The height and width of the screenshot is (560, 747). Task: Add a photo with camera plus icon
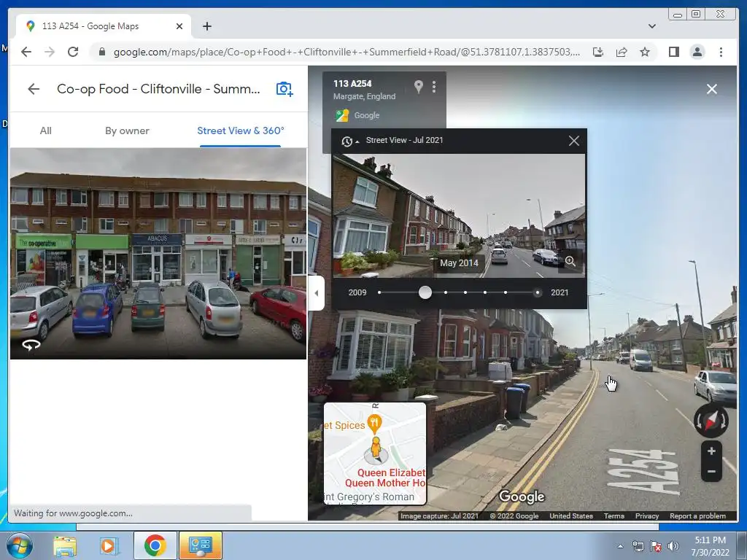coord(285,89)
